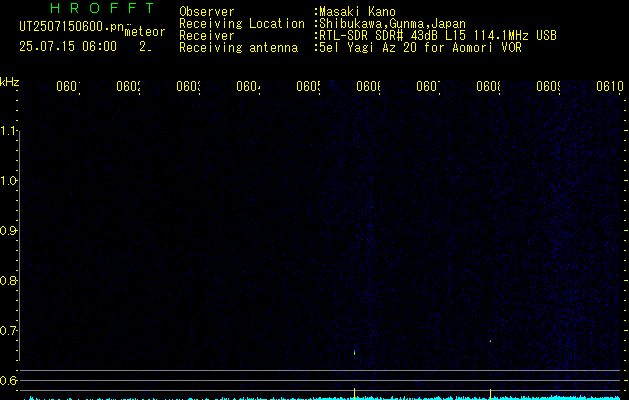The image size is (629, 400).
Task: Click the 0601 time axis label
Action: coord(68,86)
